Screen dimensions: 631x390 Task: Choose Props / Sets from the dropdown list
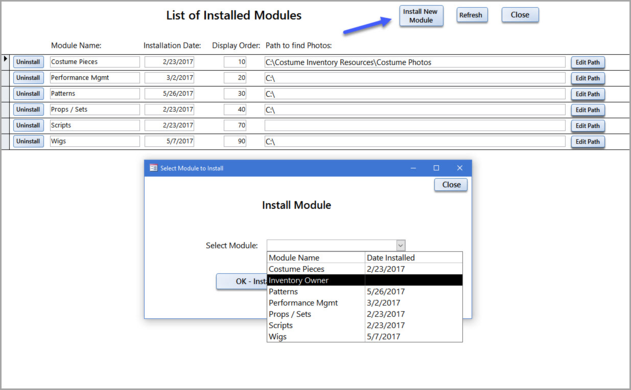click(365, 314)
